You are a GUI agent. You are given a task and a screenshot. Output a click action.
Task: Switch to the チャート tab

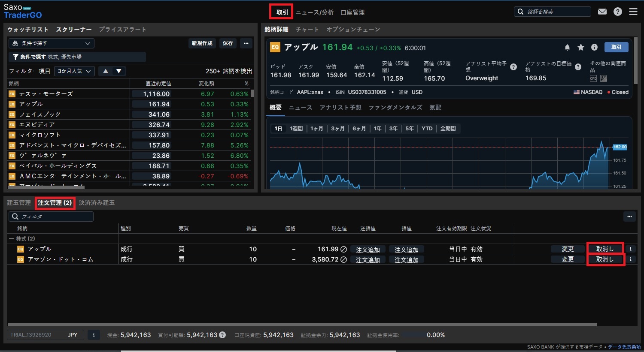click(x=307, y=30)
